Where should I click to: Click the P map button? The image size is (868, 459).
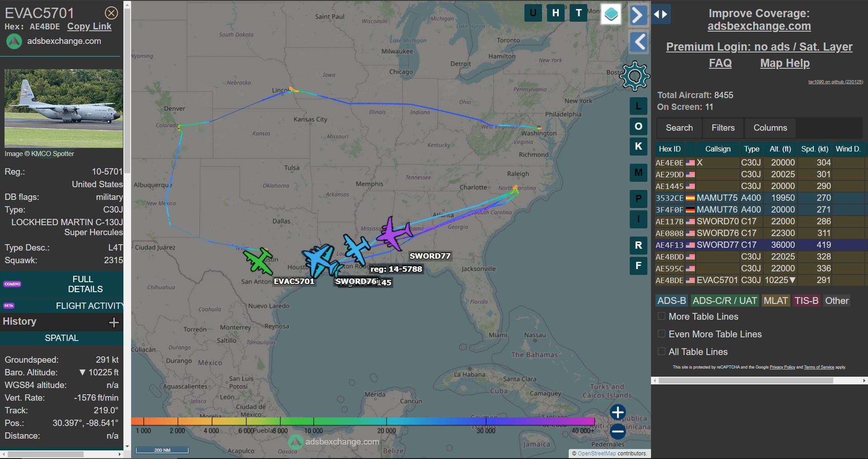(638, 199)
